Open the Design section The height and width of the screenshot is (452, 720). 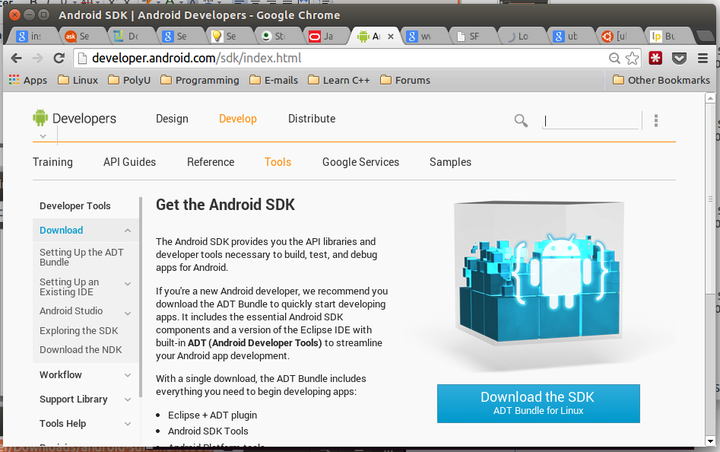[x=172, y=119]
